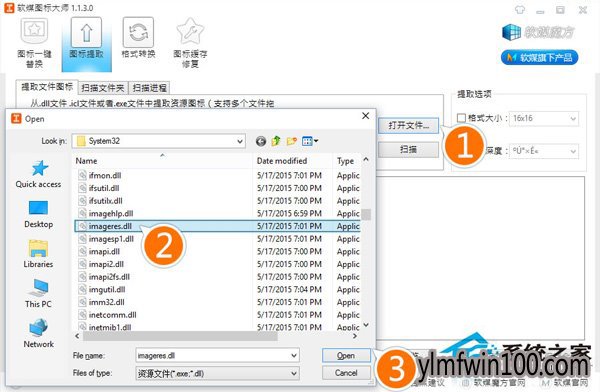This screenshot has width=600, height=392.
Task: Go to Desktop location
Action: [38, 214]
